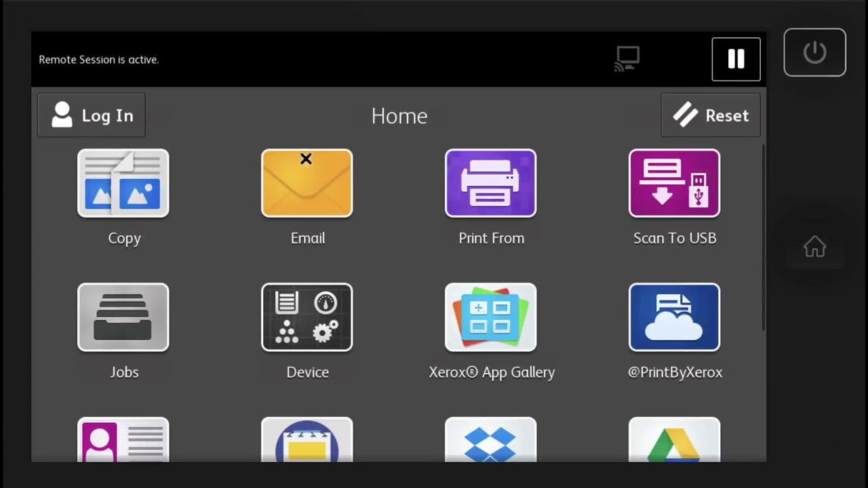Click the Email label text
Viewport: 868px width, 488px height.
[308, 238]
